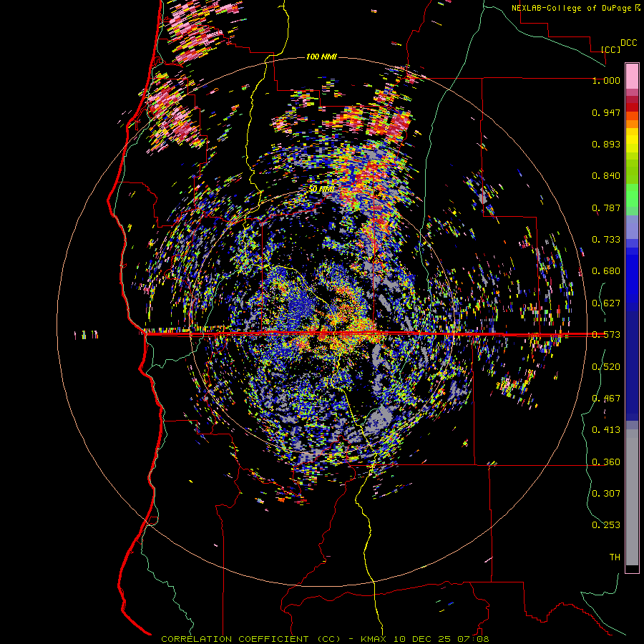The image size is (644, 644).
Task: Click the Correlation Coefficient (CC) caption text
Action: tap(251, 639)
